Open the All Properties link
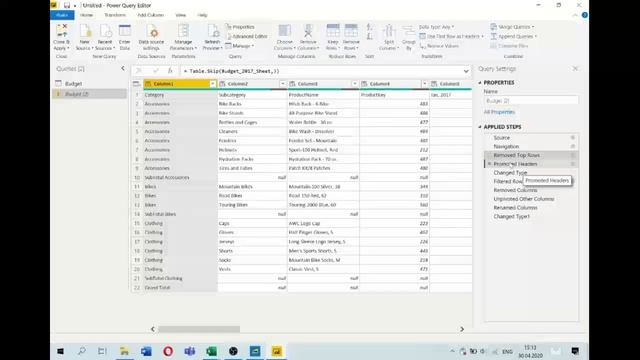 tap(499, 112)
